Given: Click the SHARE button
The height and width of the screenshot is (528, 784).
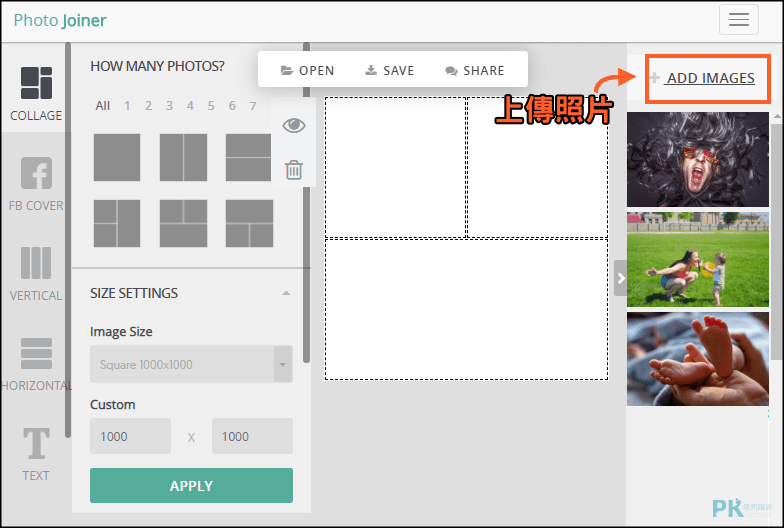Looking at the screenshot, I should tap(474, 70).
